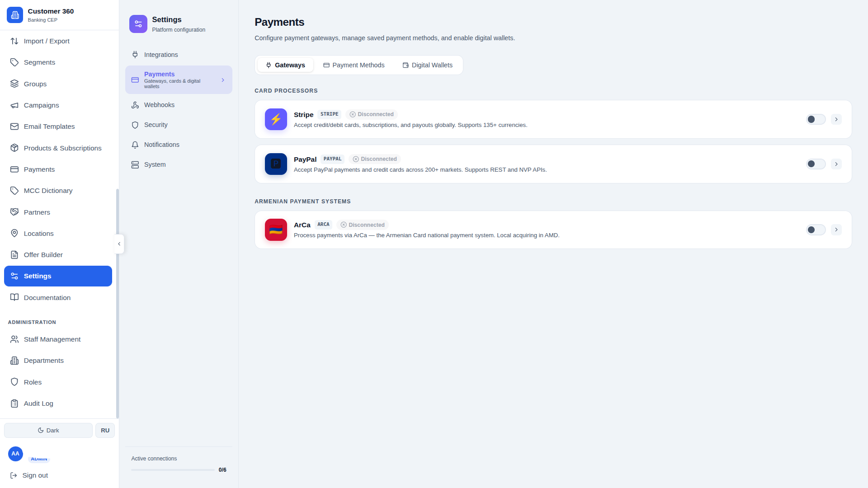Select Settings in main sidebar
The image size is (868, 488).
(58, 276)
